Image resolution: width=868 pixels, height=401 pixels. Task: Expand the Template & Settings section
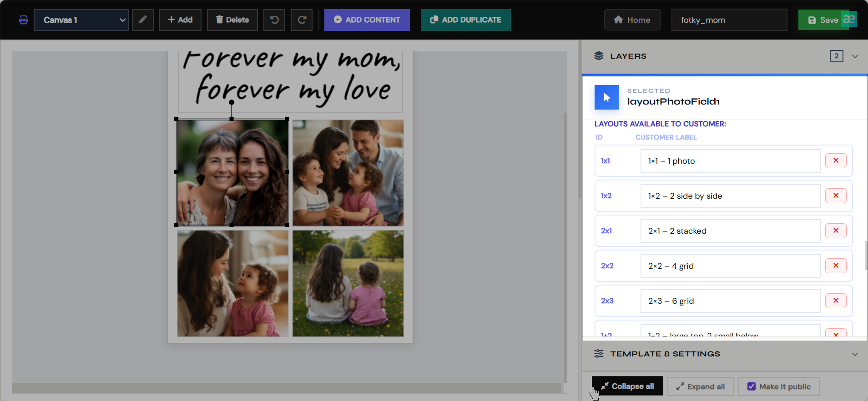tap(855, 354)
